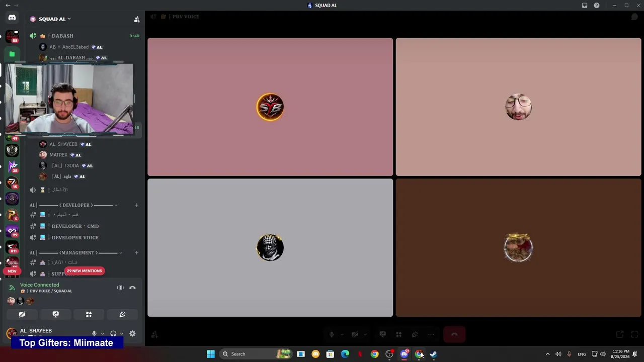Open activities in the call control bar
Screen dimensions: 644x362
pos(398,334)
